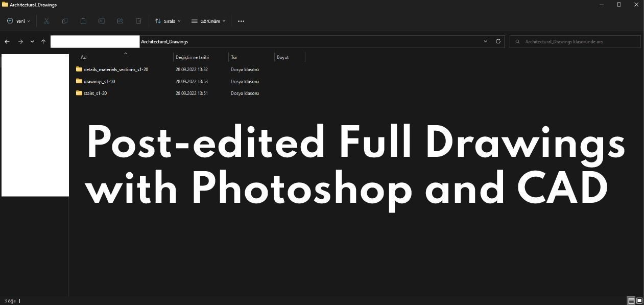
Task: Open the three-dots more options menu
Action: (x=241, y=21)
